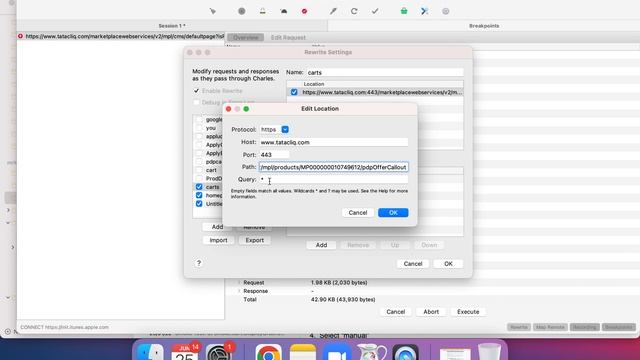640x360 pixels.
Task: Switch to the Overview tab
Action: 245,38
